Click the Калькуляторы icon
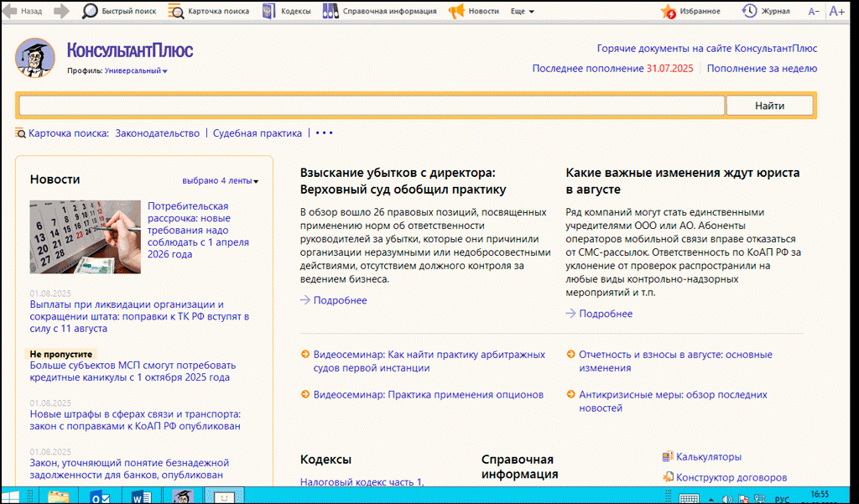The width and height of the screenshot is (859, 504). point(668,456)
